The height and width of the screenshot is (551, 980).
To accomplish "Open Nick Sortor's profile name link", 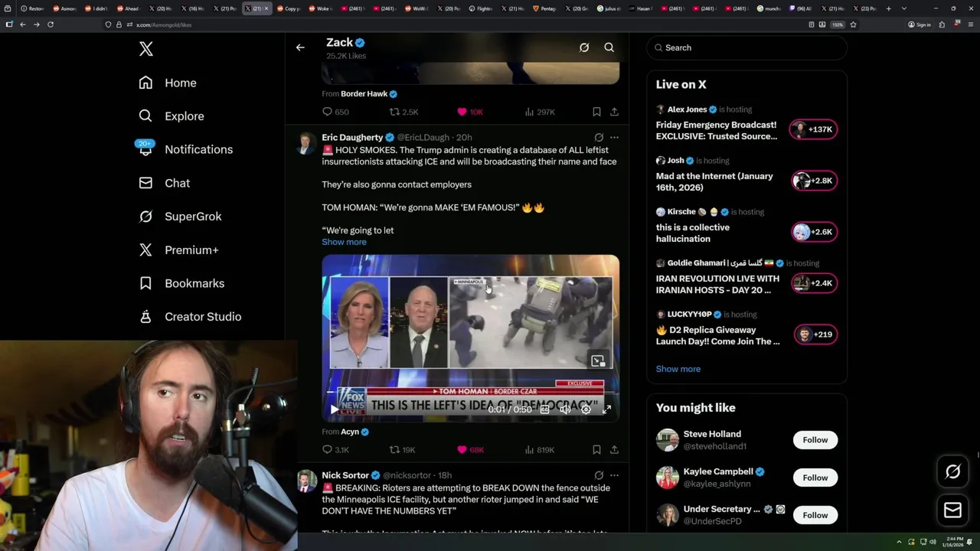I will pos(345,475).
